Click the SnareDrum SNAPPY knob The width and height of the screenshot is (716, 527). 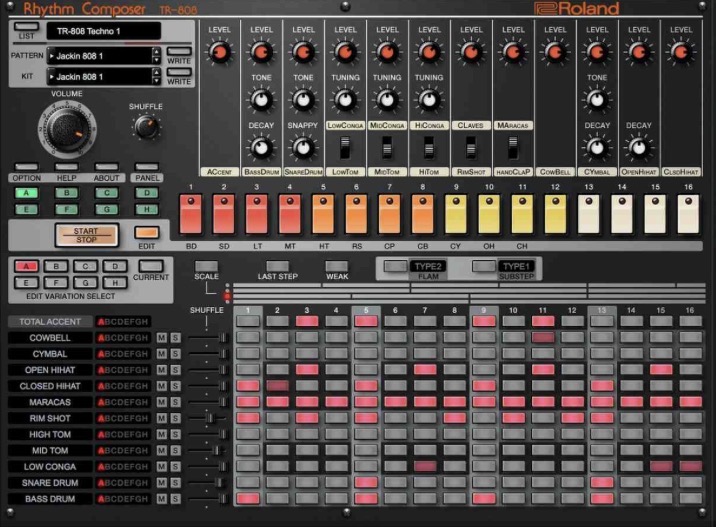(303, 147)
